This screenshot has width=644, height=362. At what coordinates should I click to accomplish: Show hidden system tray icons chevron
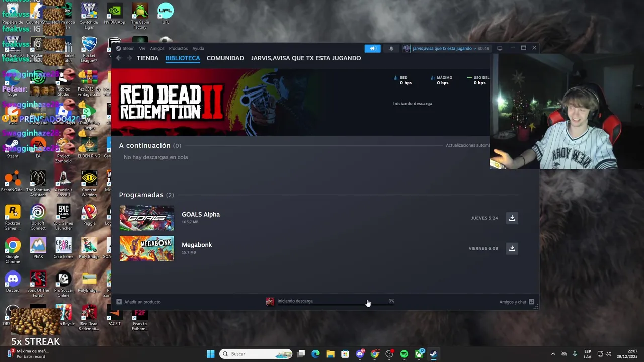pyautogui.click(x=553, y=354)
